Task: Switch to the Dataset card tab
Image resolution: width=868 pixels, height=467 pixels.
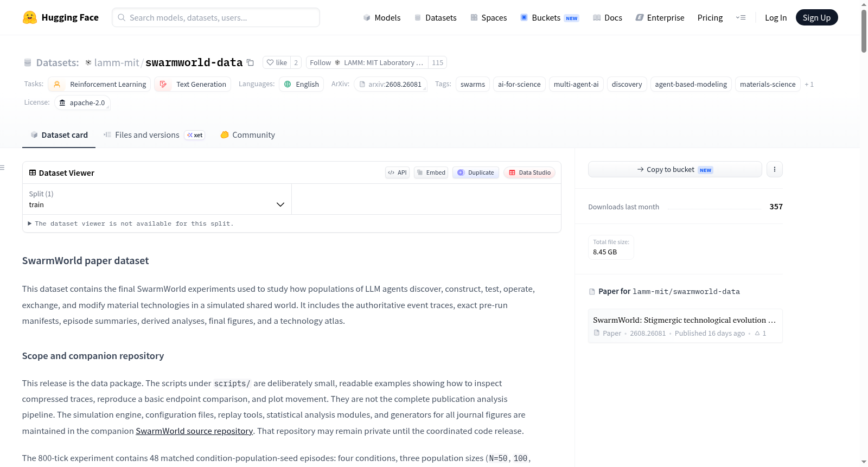Action: click(x=59, y=135)
